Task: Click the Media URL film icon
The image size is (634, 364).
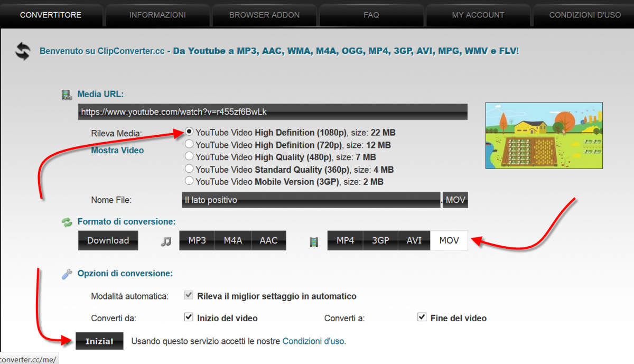Action: [x=66, y=95]
